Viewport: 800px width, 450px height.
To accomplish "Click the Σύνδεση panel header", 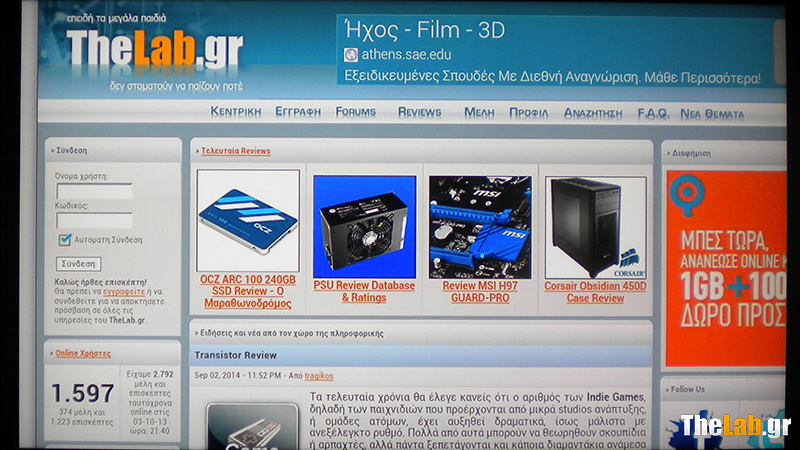I will pyautogui.click(x=113, y=151).
